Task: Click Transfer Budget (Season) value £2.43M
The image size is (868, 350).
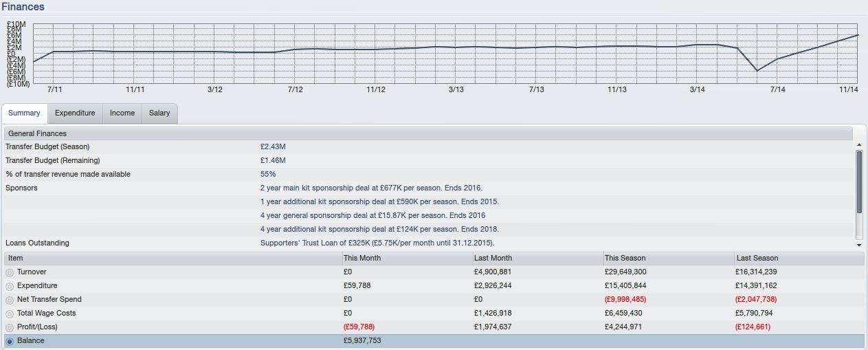Action: pyautogui.click(x=273, y=146)
